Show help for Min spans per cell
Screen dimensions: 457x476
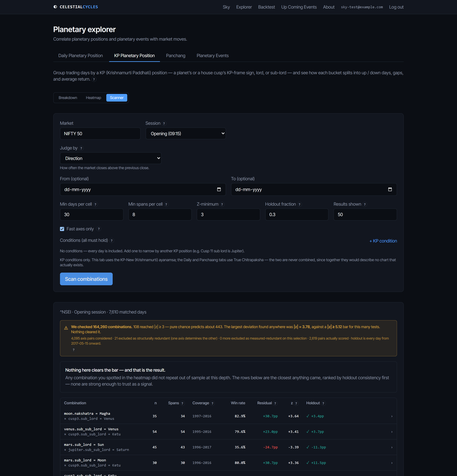coord(166,205)
